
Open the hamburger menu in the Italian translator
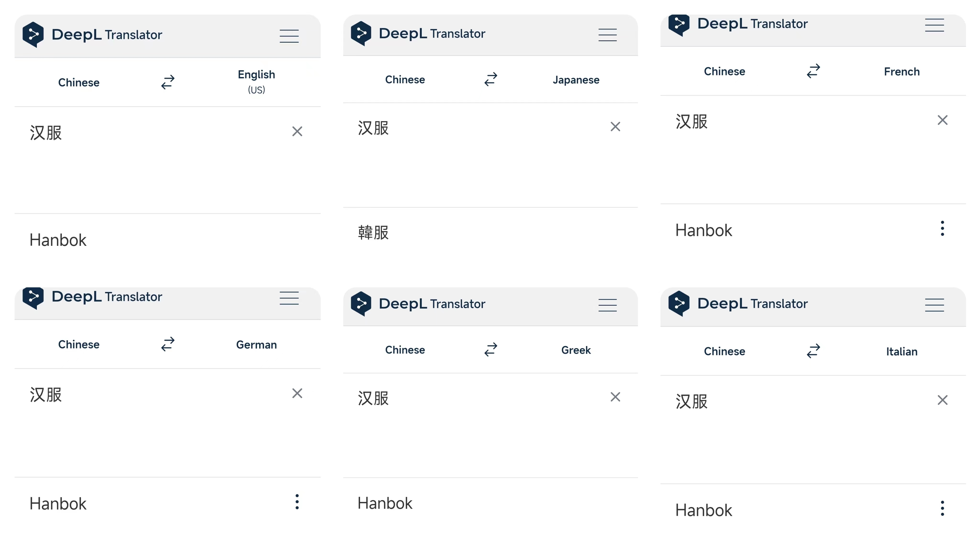pyautogui.click(x=934, y=305)
